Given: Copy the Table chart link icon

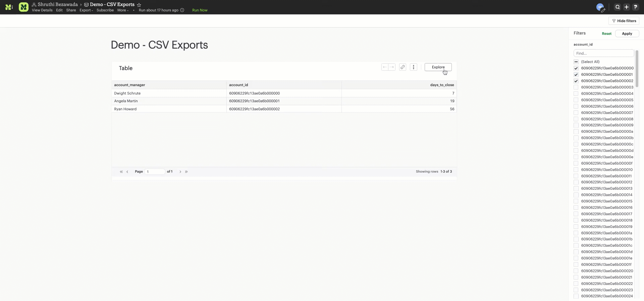Looking at the screenshot, I should pos(402,67).
